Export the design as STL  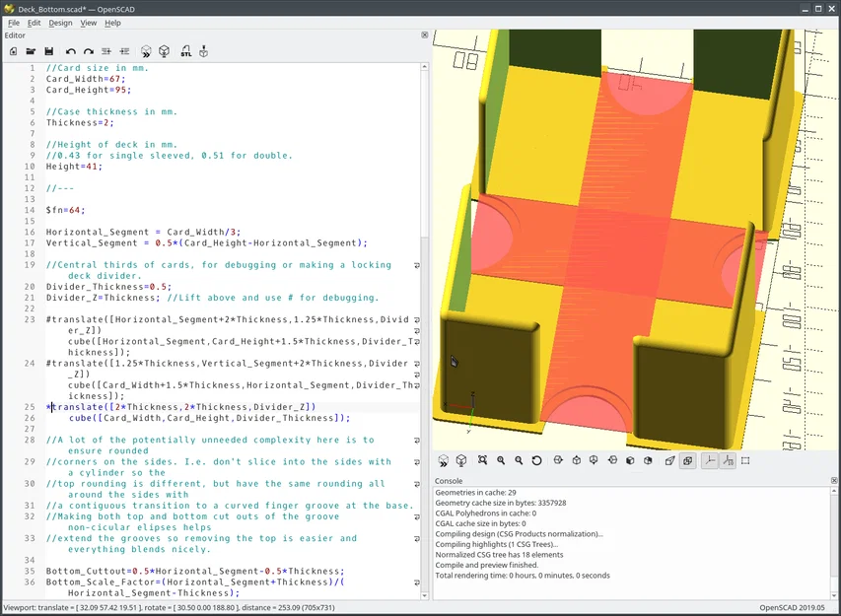coord(185,50)
